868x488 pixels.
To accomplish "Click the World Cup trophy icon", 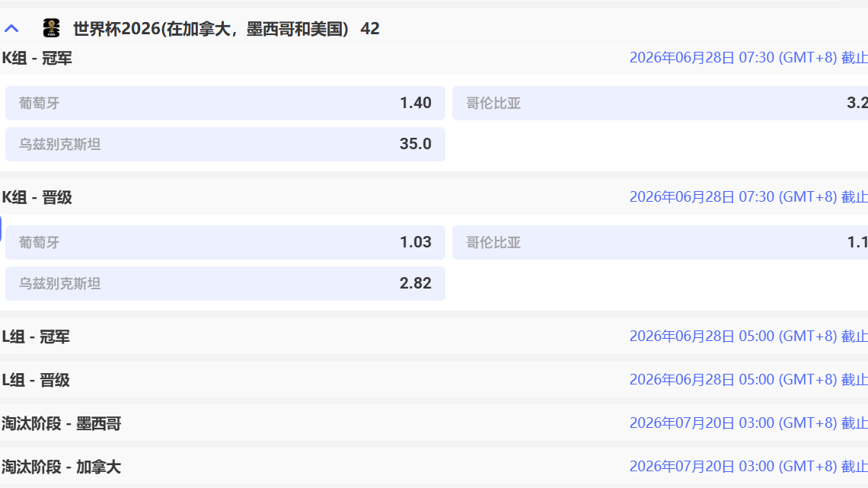I will point(51,29).
